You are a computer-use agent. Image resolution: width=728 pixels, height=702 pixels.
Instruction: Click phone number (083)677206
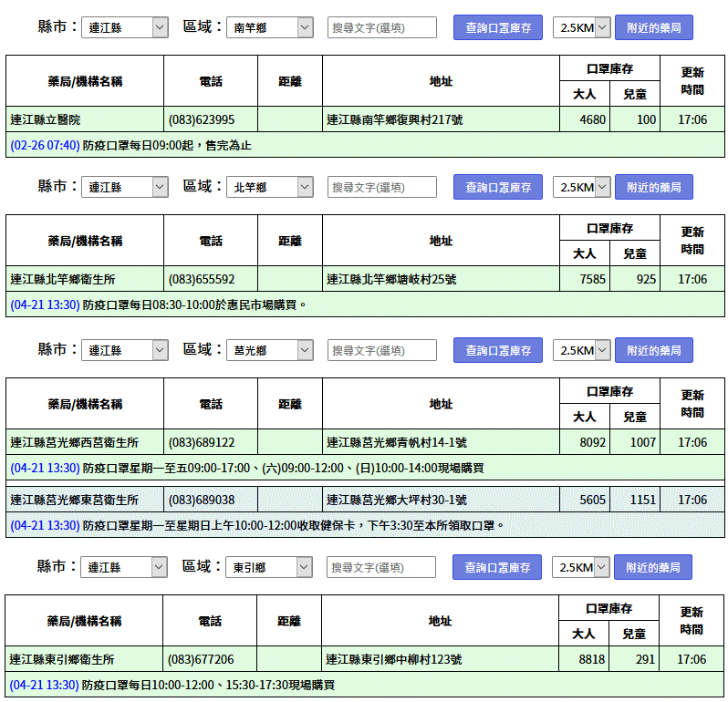[x=200, y=659]
